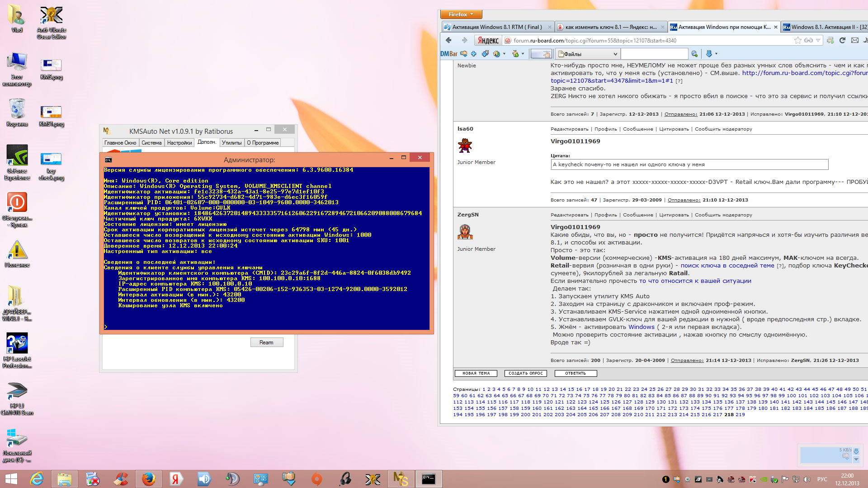868x488 pixels.
Task: Click the Windows Start button
Action: (x=11, y=479)
